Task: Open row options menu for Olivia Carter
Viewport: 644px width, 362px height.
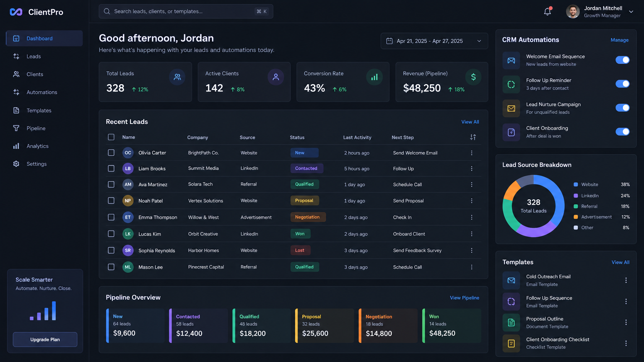Action: pyautogui.click(x=472, y=153)
